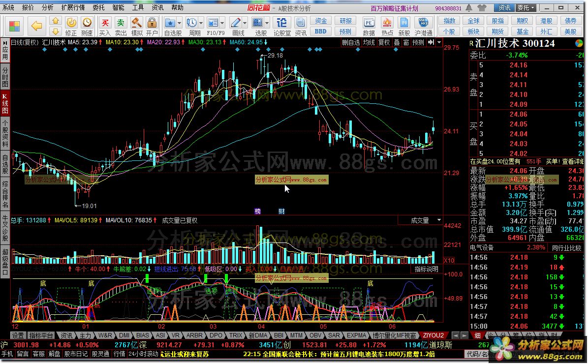This screenshot has height=364, width=588.
Task: Open 个股资料 in left sidebar
Action: click(x=5, y=133)
